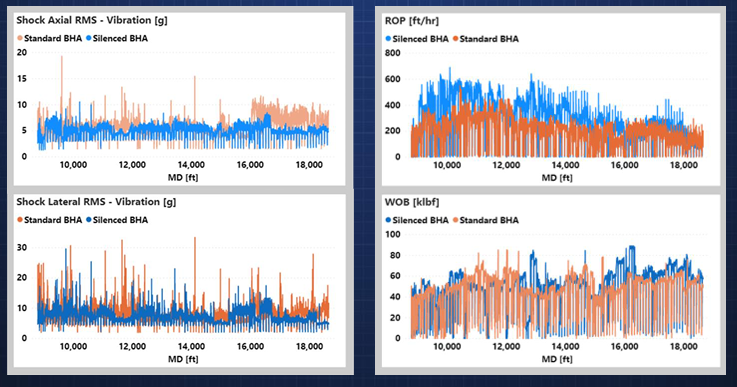737x387 pixels.
Task: Click the 16,000 tick on WOB chart x-axis
Action: 625,347
